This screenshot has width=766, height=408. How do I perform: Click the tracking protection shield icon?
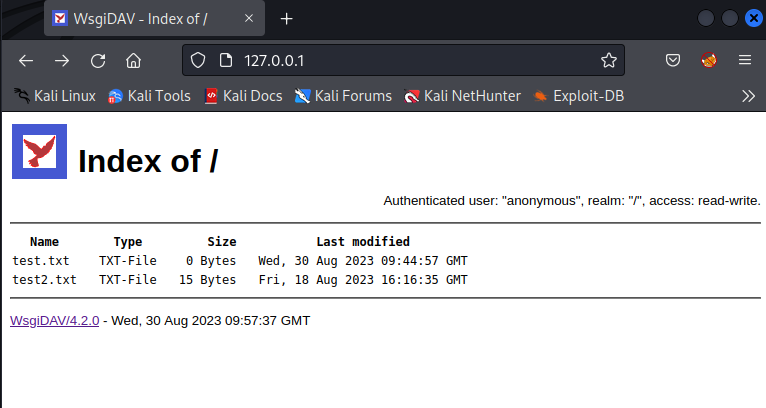(198, 61)
